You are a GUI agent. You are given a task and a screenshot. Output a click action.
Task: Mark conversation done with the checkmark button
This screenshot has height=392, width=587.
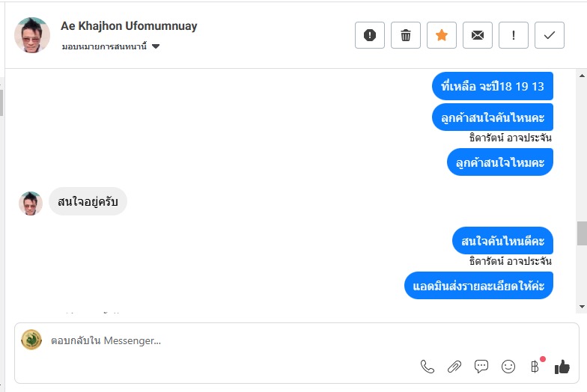550,35
